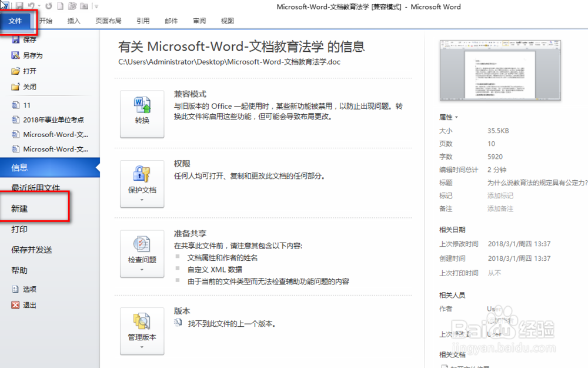Open the Undo history dropdown arrow
Viewport: 588px width, 368px height.
coord(39,6)
